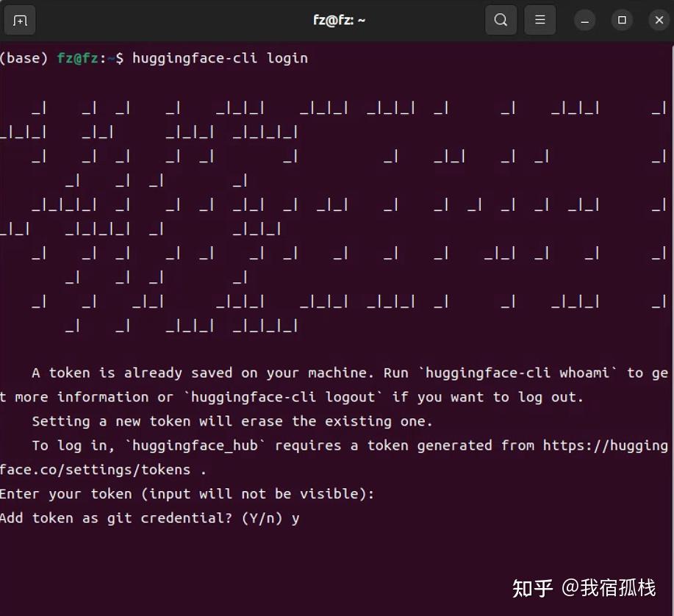
Task: Open the hamburger menu
Action: 539,20
